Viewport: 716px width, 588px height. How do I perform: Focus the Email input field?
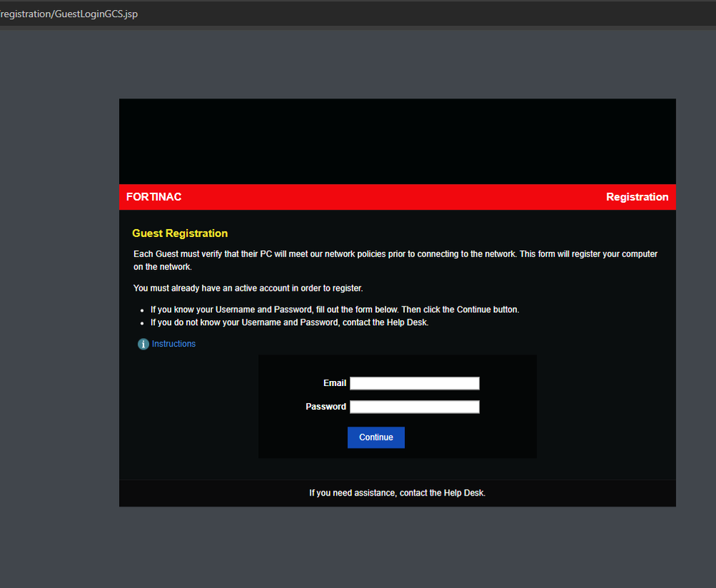pos(415,383)
